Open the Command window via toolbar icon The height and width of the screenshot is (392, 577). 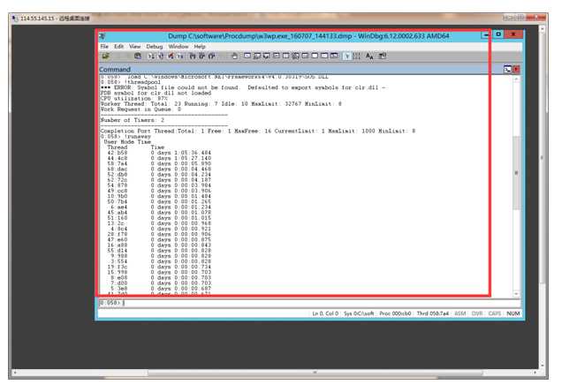click(247, 56)
